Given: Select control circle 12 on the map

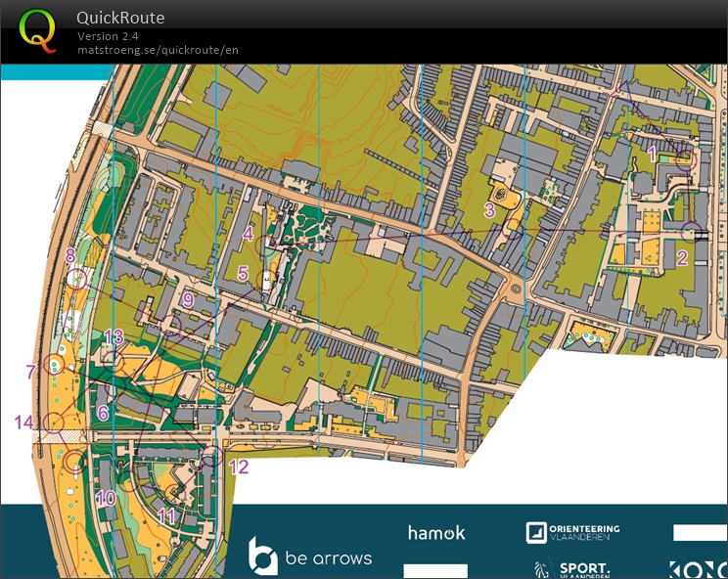Looking at the screenshot, I should 210,457.
